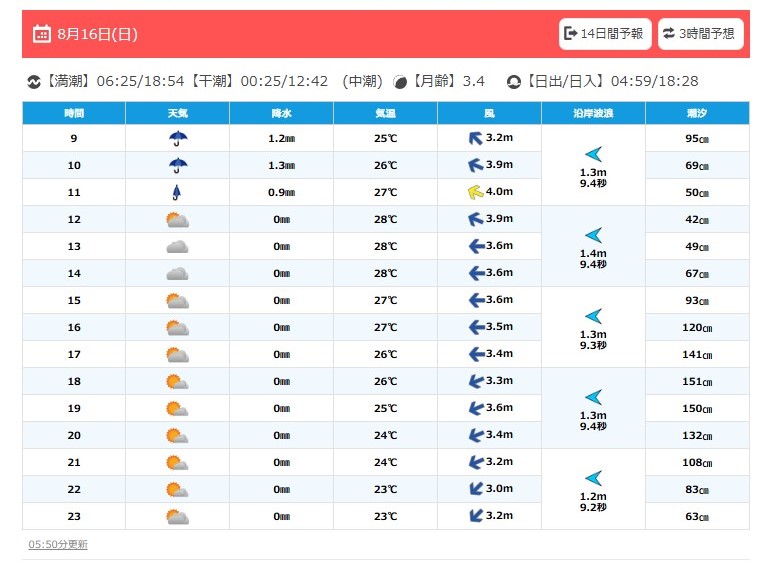Click the wave direction arrow above 1.4m 9.4秒
The image size is (762, 570).
[593, 235]
